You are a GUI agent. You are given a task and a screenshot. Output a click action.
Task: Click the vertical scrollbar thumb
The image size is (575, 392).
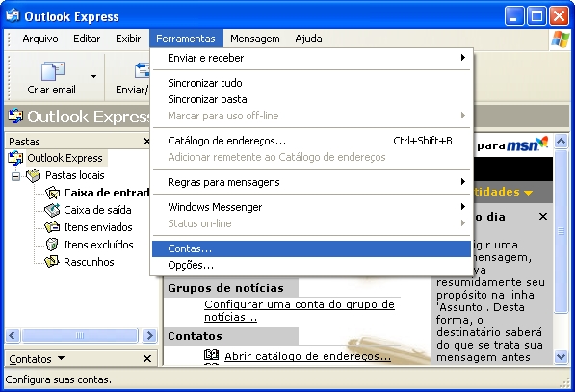[562, 231]
